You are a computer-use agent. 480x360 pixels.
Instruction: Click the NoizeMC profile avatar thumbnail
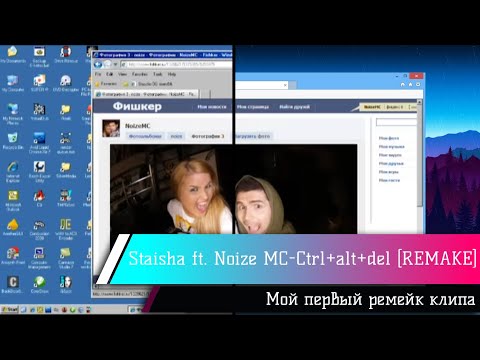tap(111, 128)
